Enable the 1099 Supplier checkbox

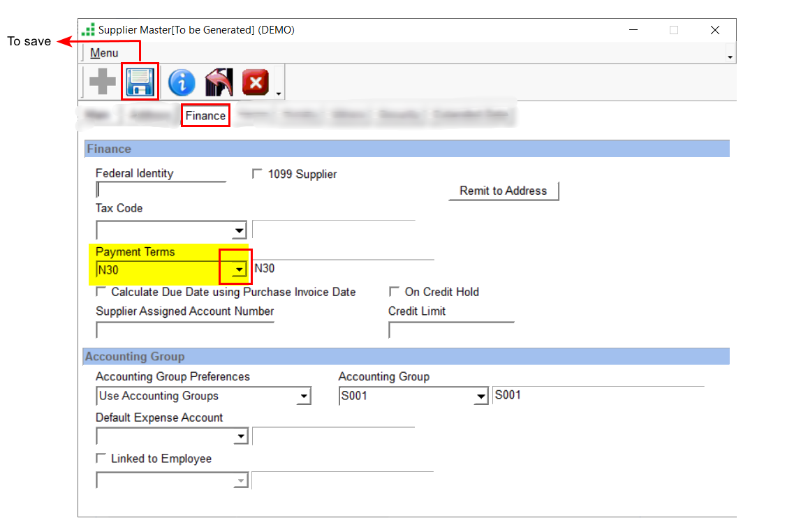click(x=257, y=175)
